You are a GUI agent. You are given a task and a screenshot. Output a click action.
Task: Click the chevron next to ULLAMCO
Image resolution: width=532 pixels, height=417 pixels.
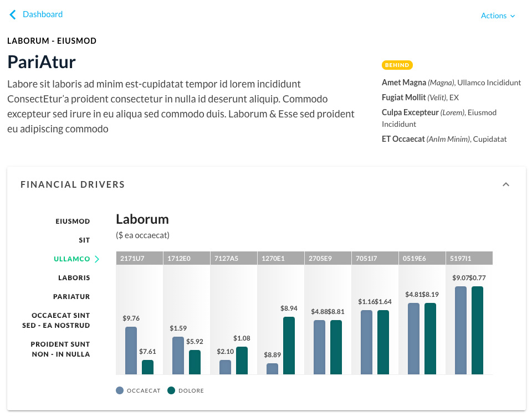97,258
